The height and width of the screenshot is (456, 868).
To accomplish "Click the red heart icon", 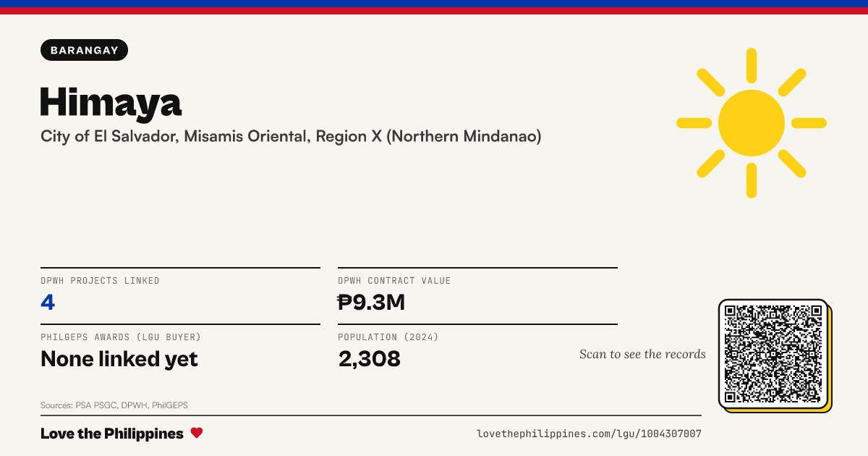I will pos(197,433).
